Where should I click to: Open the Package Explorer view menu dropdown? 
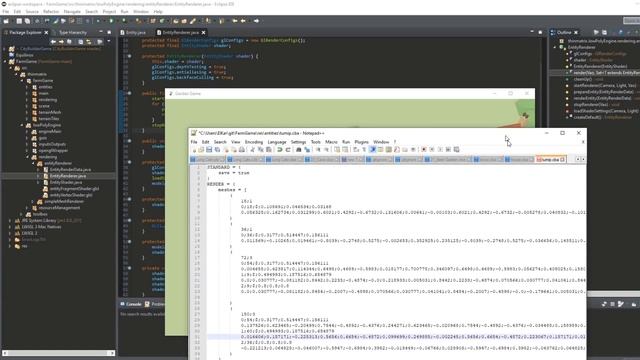click(109, 42)
